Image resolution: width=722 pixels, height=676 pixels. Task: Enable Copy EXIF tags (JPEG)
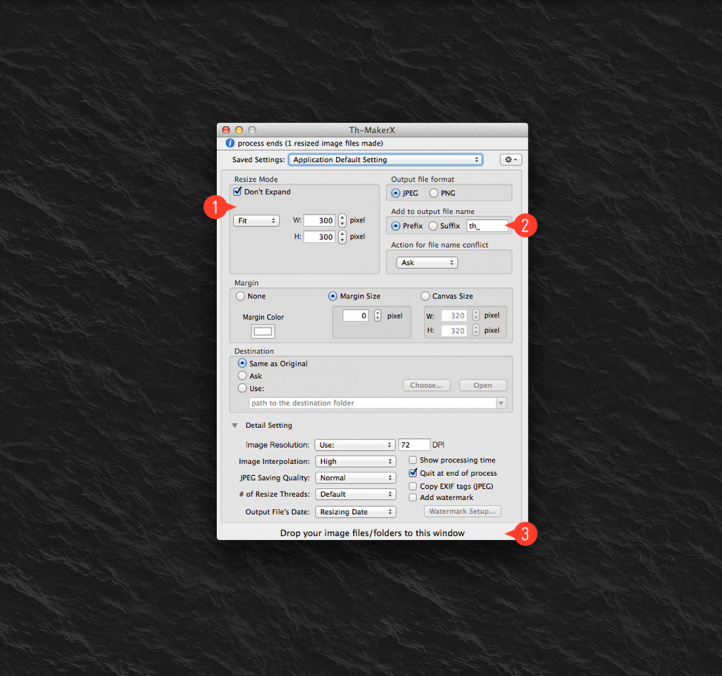click(413, 486)
